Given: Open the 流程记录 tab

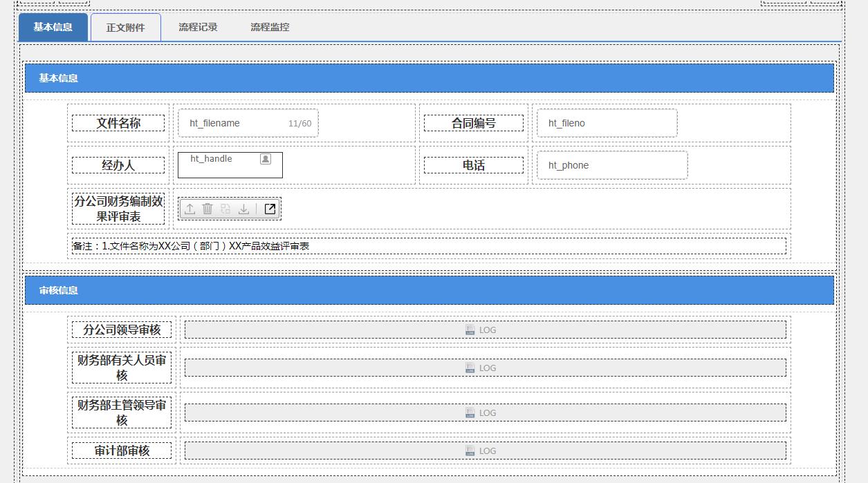Looking at the screenshot, I should pos(198,27).
